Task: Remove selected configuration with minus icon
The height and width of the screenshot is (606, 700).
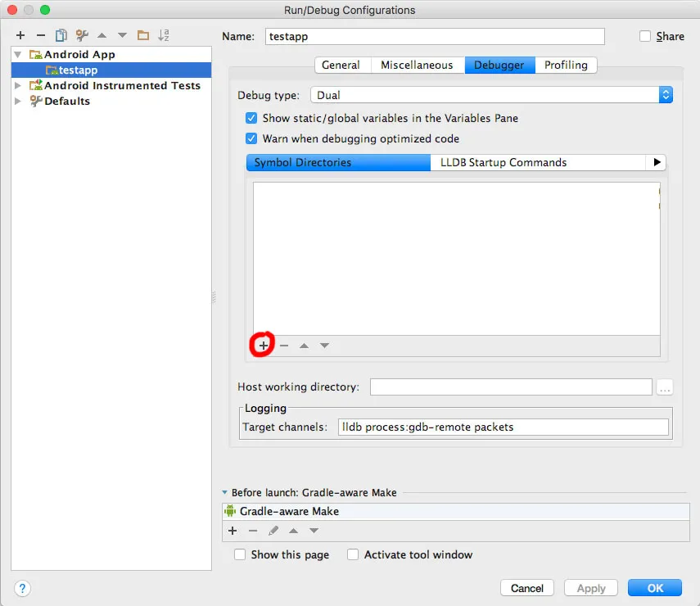Action: pos(41,35)
